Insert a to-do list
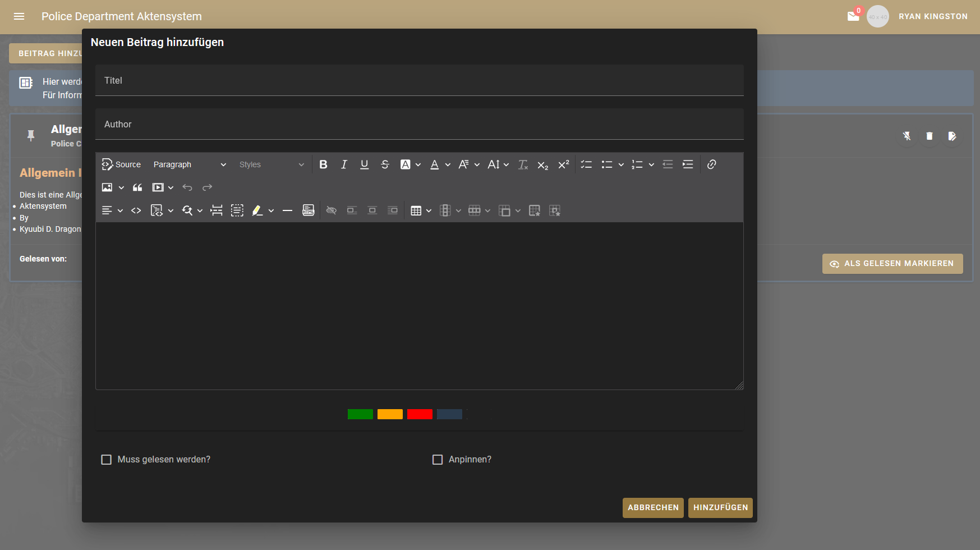Viewport: 980px width, 550px height. (x=586, y=164)
